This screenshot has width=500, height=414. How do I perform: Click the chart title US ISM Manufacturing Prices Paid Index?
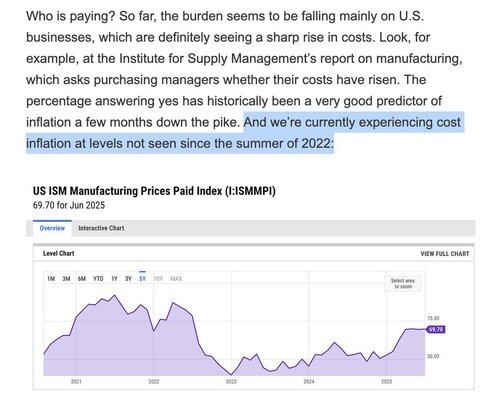[154, 191]
